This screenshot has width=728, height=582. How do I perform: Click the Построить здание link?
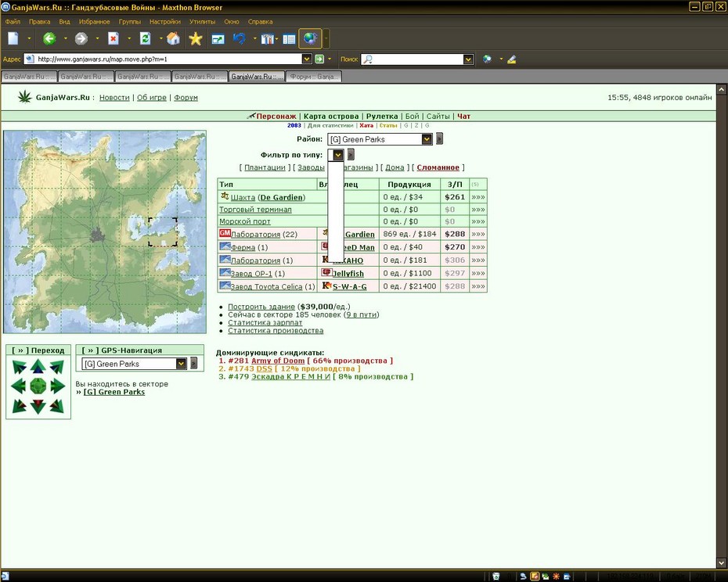[261, 307]
